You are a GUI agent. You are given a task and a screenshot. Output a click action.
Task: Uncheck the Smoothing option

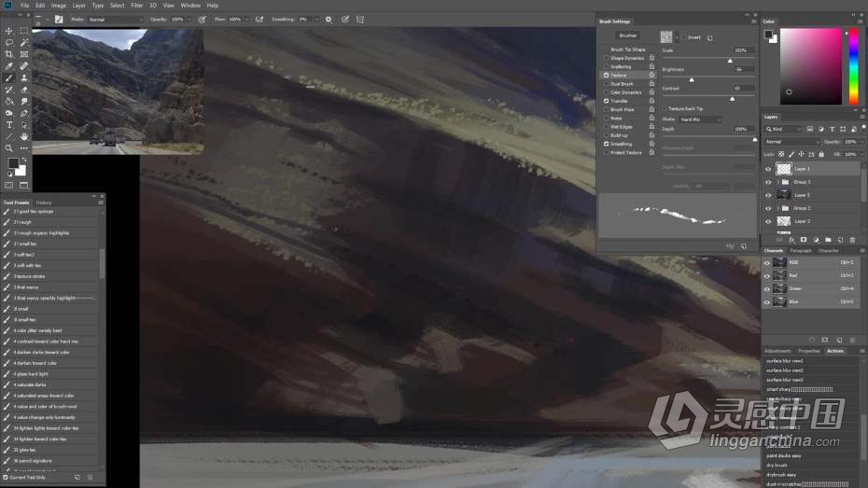[606, 144]
